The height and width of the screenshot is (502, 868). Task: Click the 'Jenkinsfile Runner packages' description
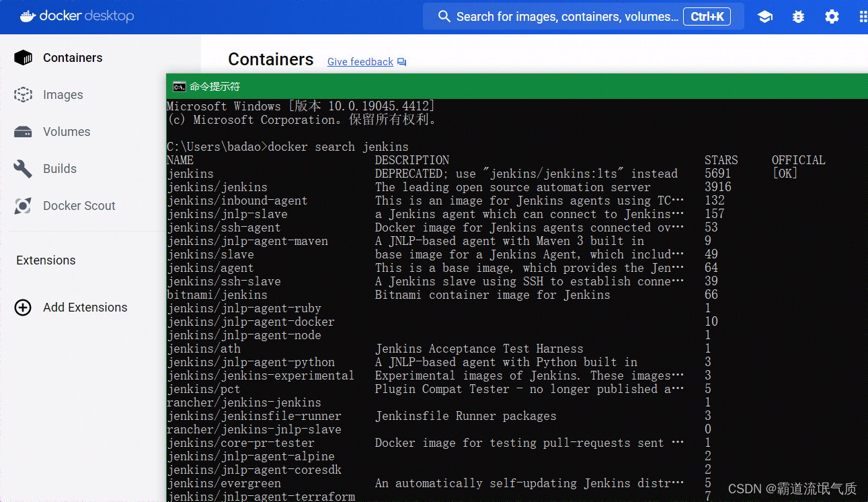[466, 416]
